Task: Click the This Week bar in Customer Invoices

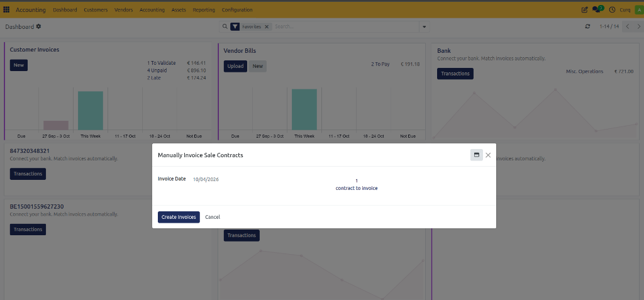Action: coord(91,111)
